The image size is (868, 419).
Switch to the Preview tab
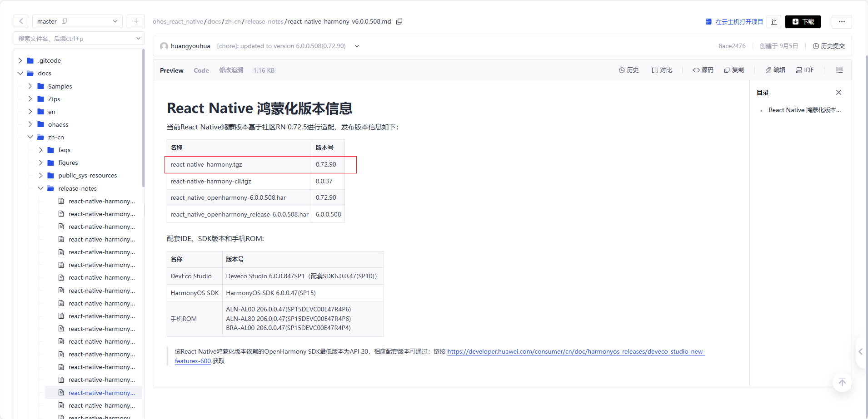tap(172, 70)
